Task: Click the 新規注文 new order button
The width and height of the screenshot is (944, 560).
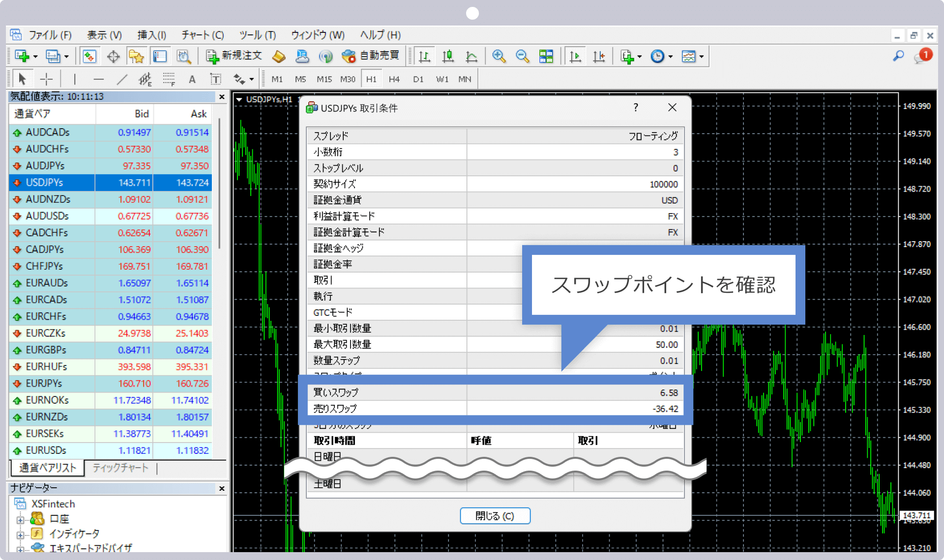Action: 234,56
